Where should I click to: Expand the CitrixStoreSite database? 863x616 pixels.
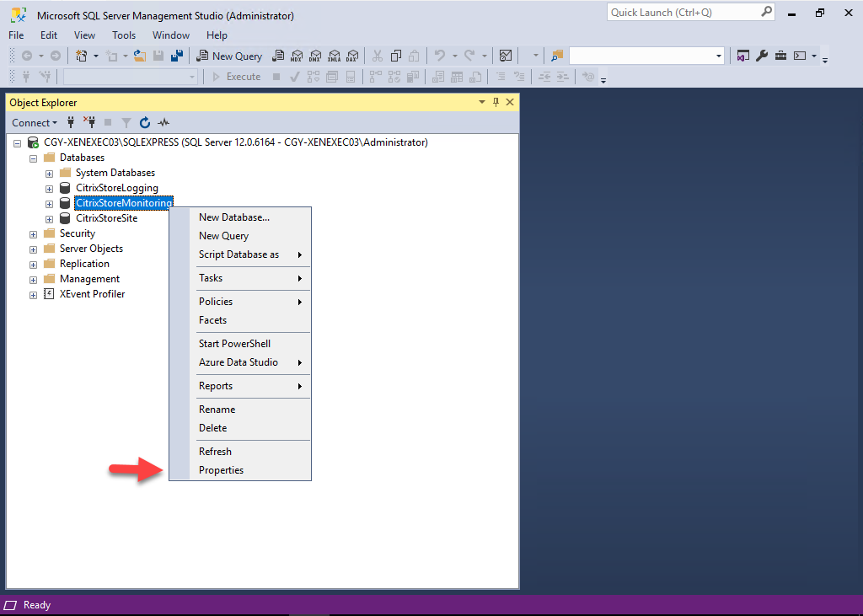click(x=49, y=219)
